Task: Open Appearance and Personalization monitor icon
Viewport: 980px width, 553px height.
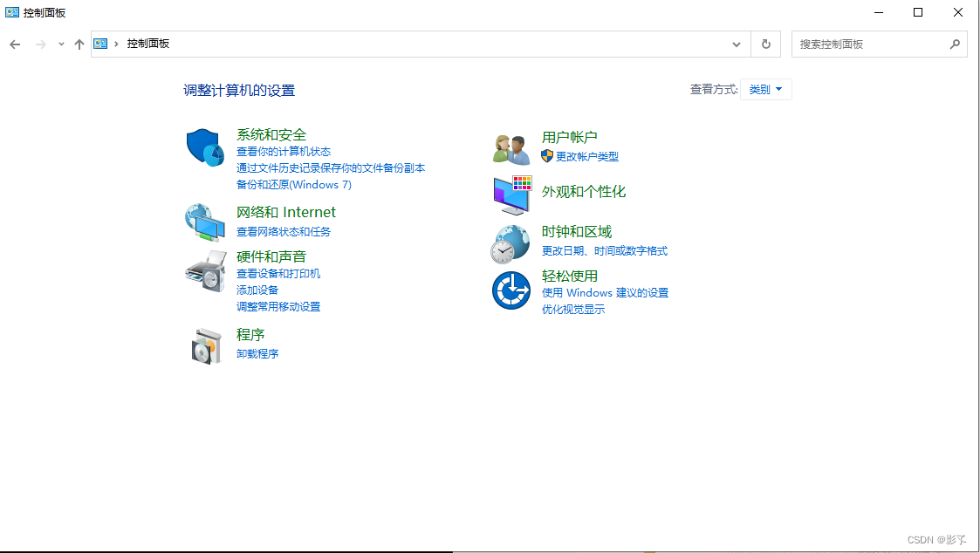Action: [512, 195]
